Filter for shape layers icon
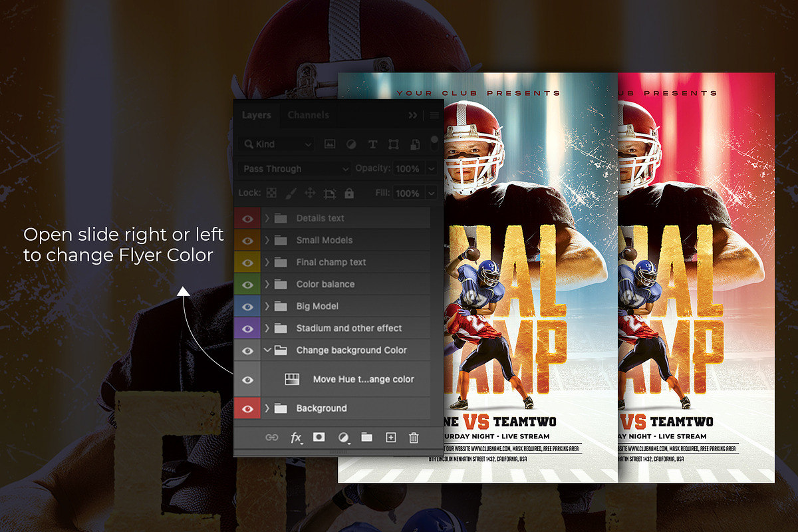 pyautogui.click(x=394, y=144)
